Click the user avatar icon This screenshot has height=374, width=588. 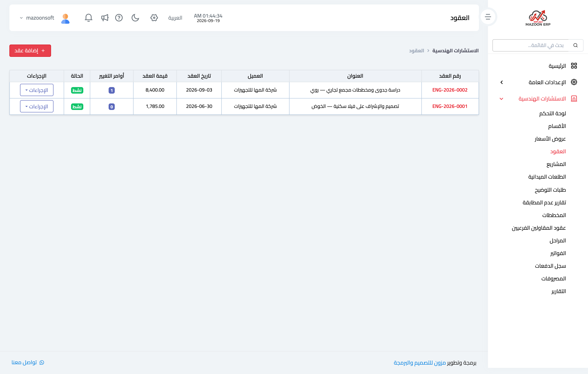click(65, 18)
